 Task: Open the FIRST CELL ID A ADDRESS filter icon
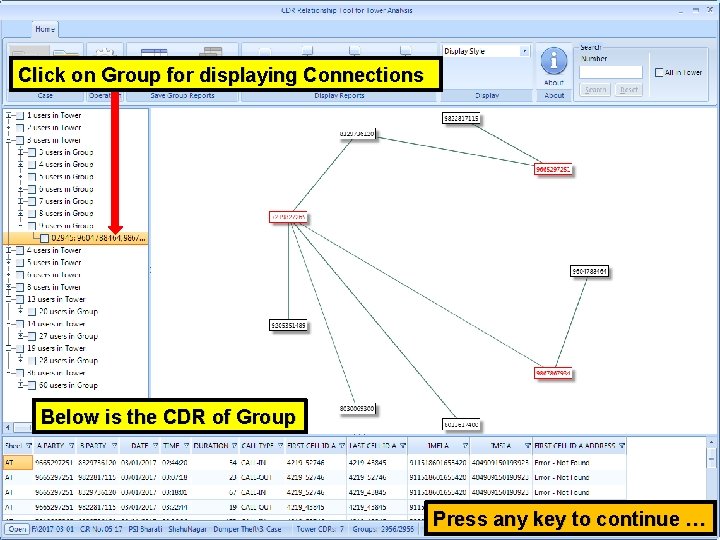(622, 445)
